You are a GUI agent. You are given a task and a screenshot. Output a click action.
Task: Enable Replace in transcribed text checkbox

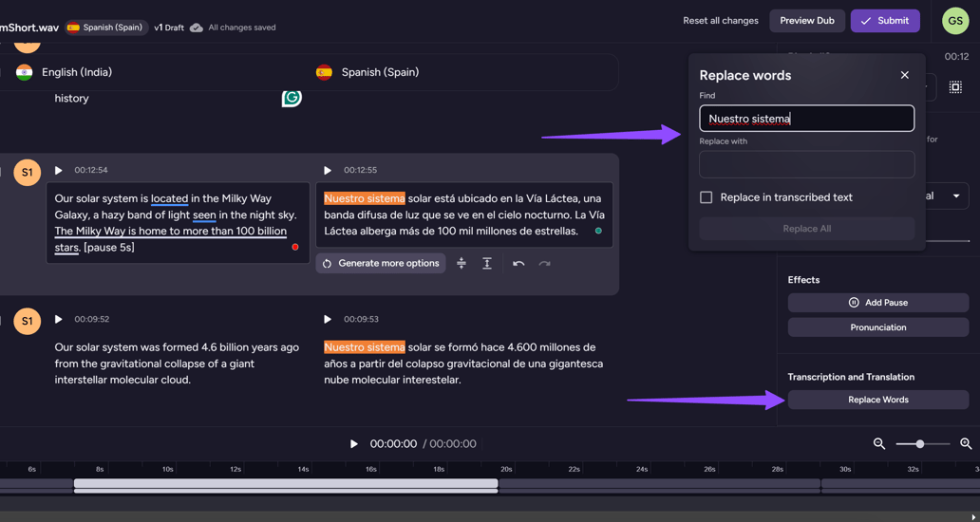pos(707,197)
